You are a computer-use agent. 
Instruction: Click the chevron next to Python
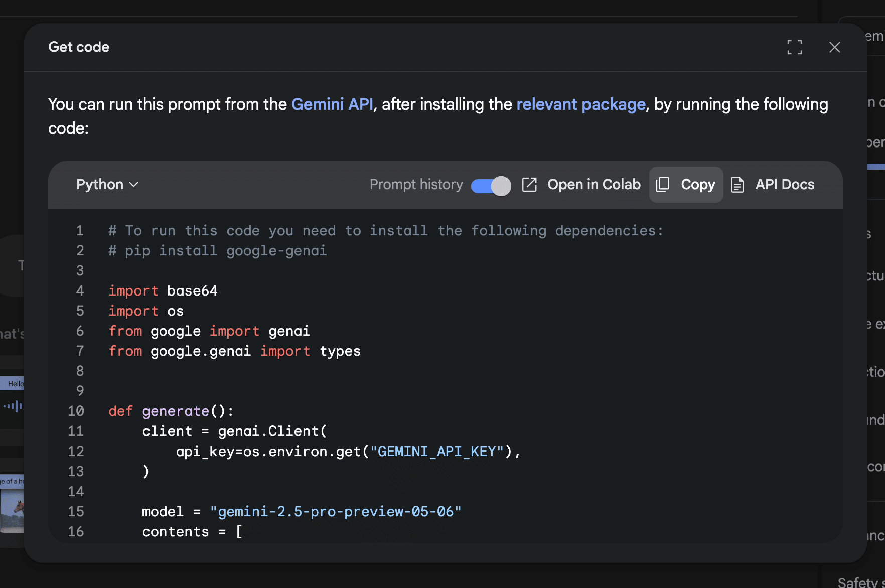pos(134,185)
